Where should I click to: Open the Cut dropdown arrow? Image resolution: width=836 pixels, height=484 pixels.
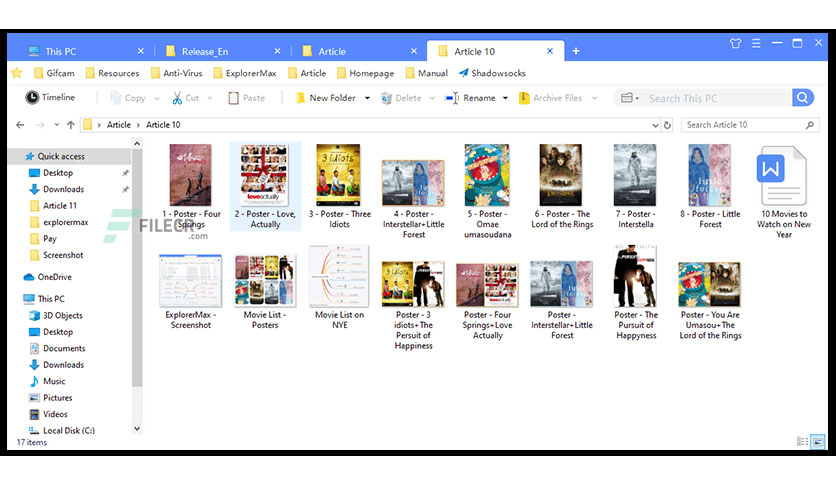(210, 99)
